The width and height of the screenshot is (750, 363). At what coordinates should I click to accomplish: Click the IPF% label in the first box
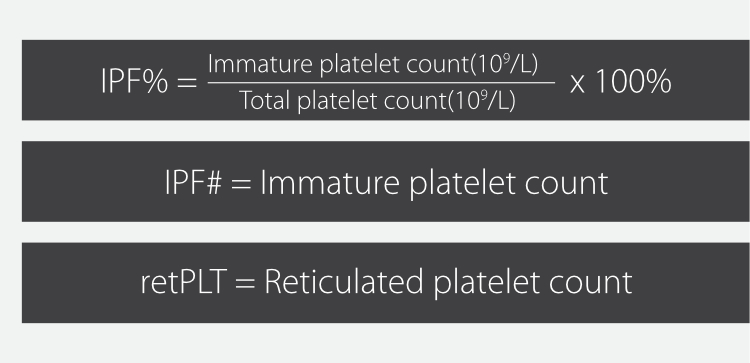click(134, 81)
